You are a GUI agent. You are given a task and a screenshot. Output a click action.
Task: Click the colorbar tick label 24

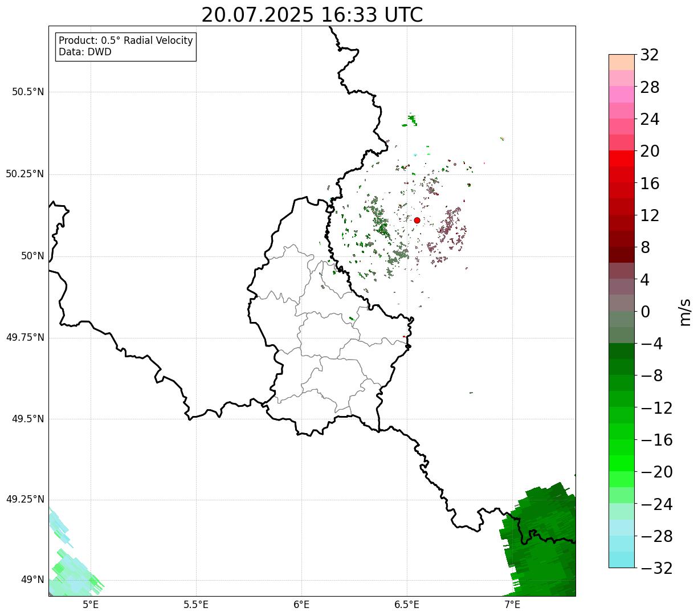pos(650,119)
